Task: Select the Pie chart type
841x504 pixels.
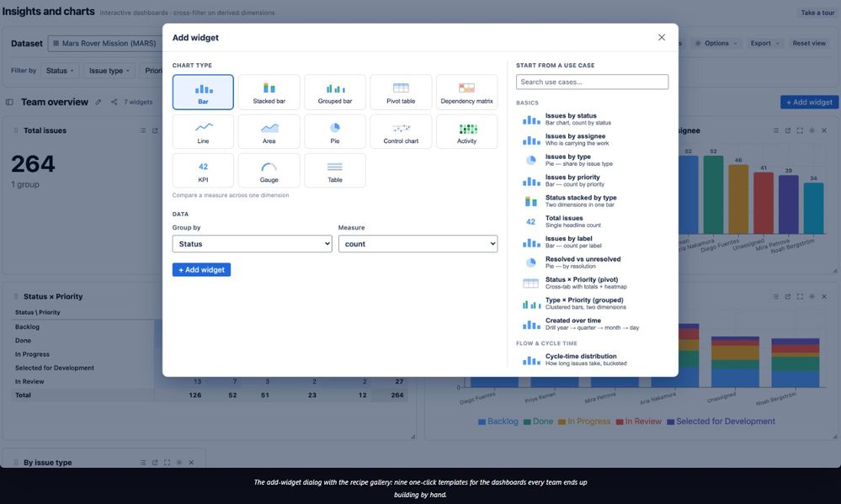Action: 335,131
